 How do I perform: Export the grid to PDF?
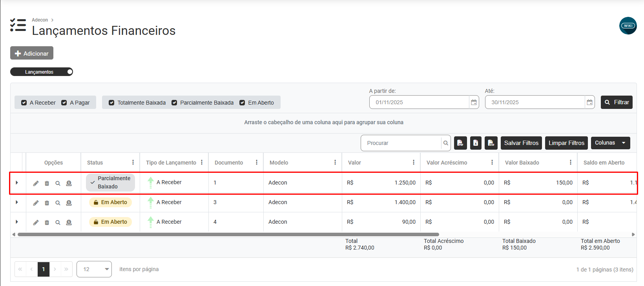pyautogui.click(x=460, y=143)
